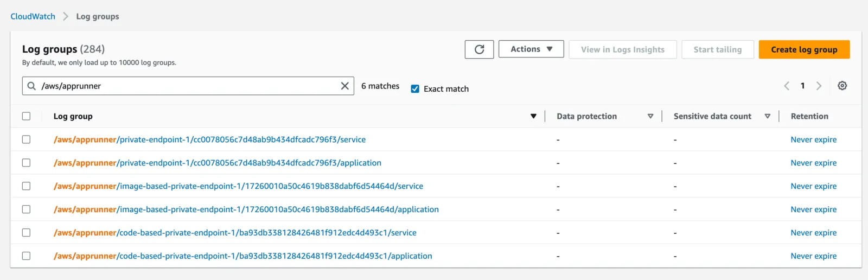Sort by Log group column arrow
The width and height of the screenshot is (868, 280).
(x=533, y=116)
